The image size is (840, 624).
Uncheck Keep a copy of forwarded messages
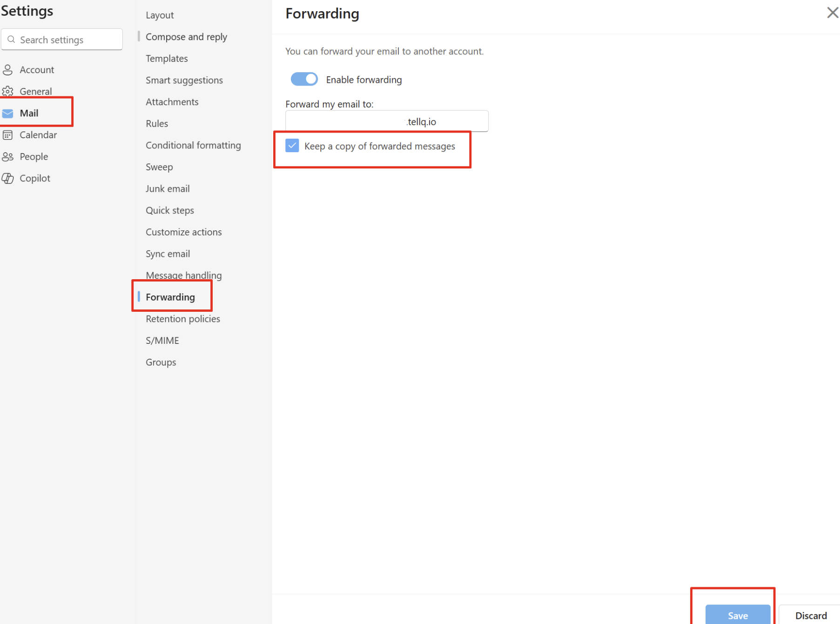(x=292, y=146)
